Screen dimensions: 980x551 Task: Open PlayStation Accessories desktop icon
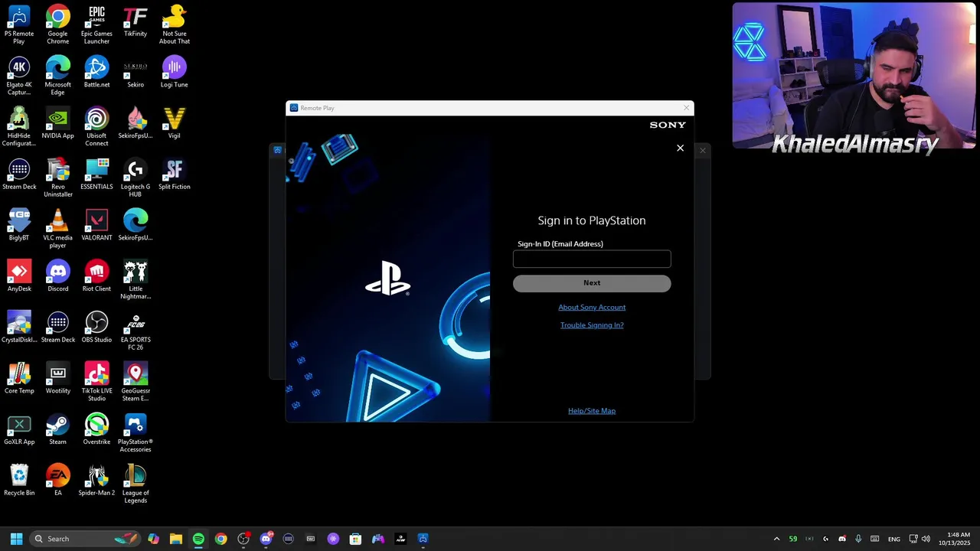point(136,433)
